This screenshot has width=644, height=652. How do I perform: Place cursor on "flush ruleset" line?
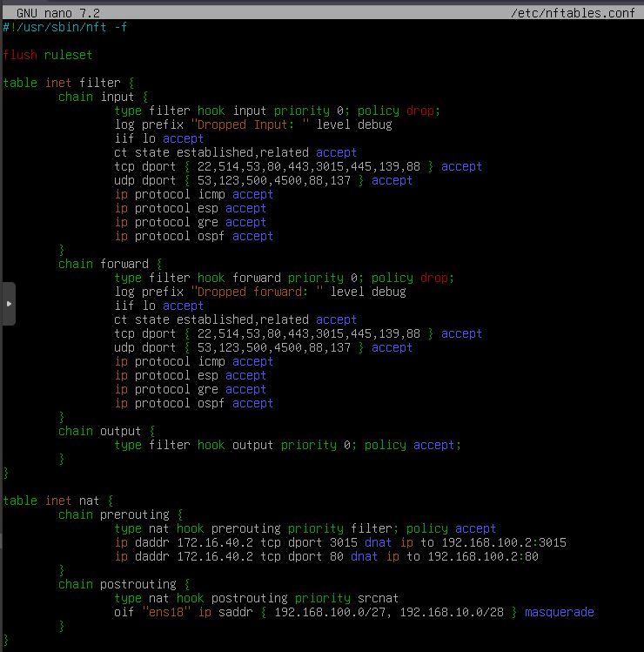(47, 55)
